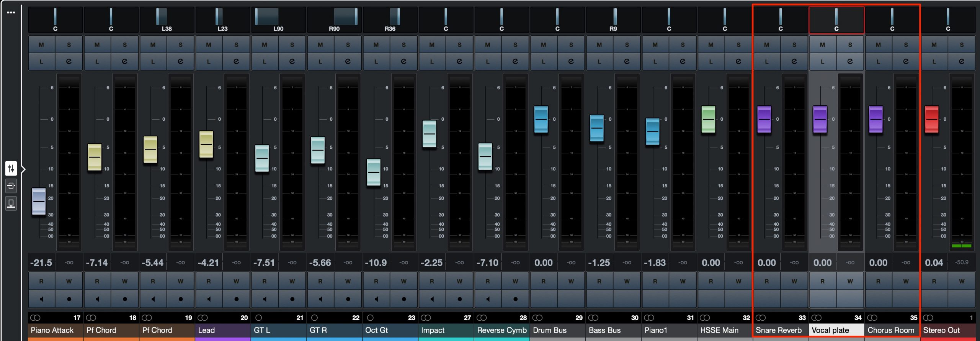Image resolution: width=980 pixels, height=341 pixels.
Task: Click the -1.83 volume value on Piano1
Action: click(x=655, y=263)
